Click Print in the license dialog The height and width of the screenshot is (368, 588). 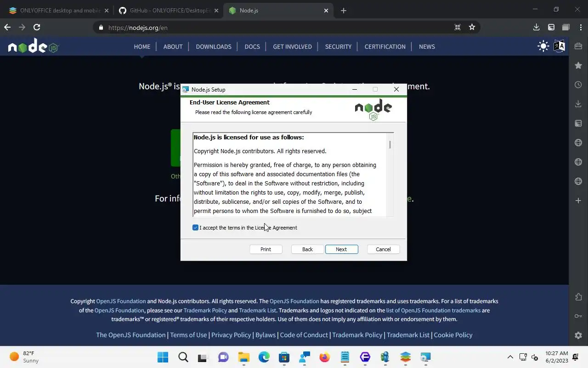tap(266, 249)
